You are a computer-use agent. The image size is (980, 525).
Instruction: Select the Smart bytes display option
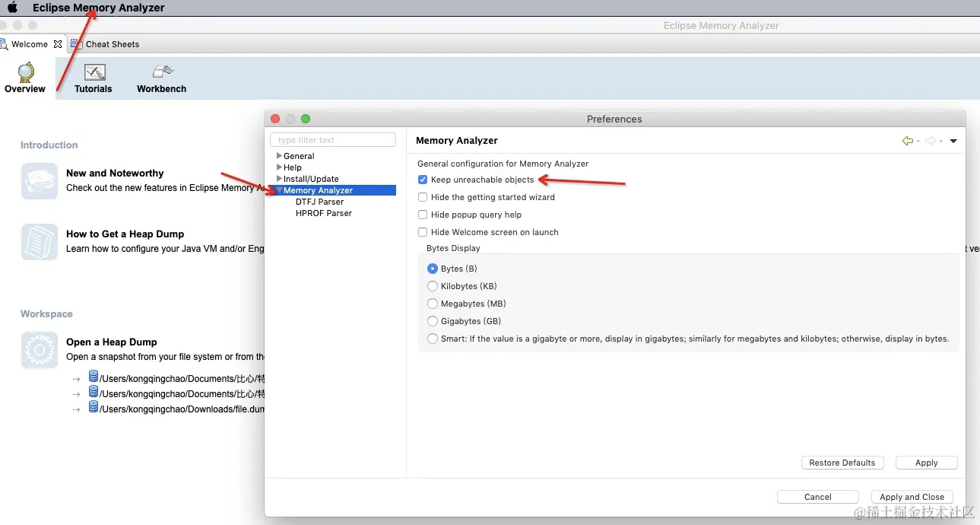433,339
